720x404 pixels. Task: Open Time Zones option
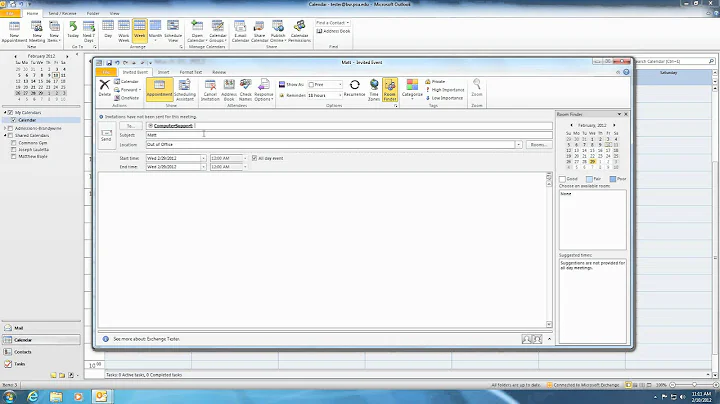click(374, 89)
